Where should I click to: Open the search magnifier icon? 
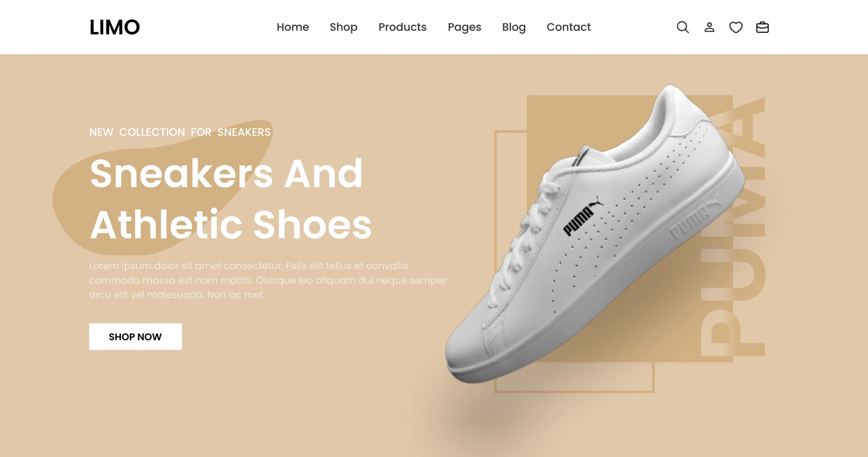(683, 27)
